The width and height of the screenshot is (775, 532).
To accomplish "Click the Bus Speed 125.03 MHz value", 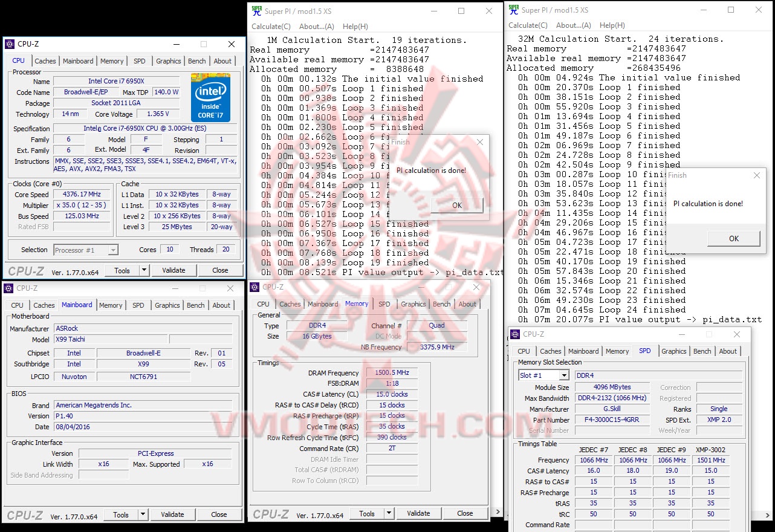I will (82, 216).
